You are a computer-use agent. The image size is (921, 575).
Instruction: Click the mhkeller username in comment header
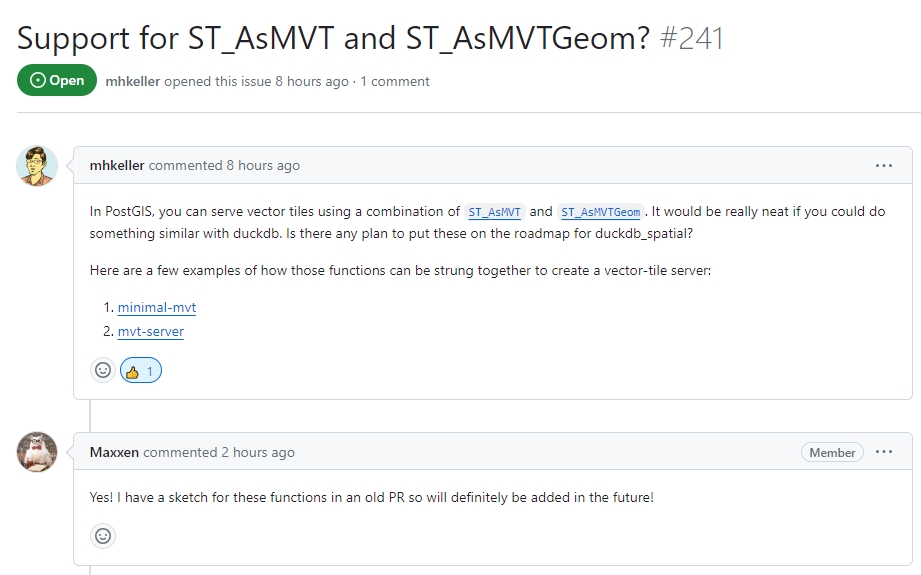click(x=117, y=166)
